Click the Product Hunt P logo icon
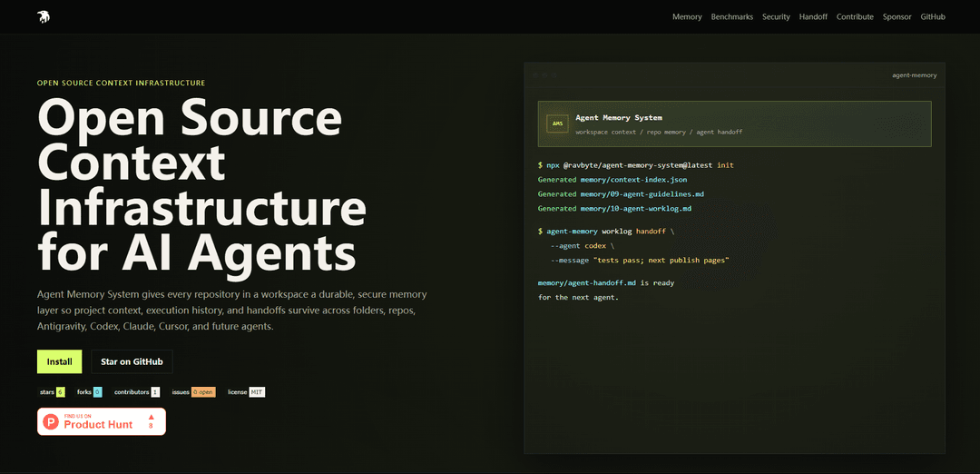This screenshot has height=474, width=980. tap(51, 421)
